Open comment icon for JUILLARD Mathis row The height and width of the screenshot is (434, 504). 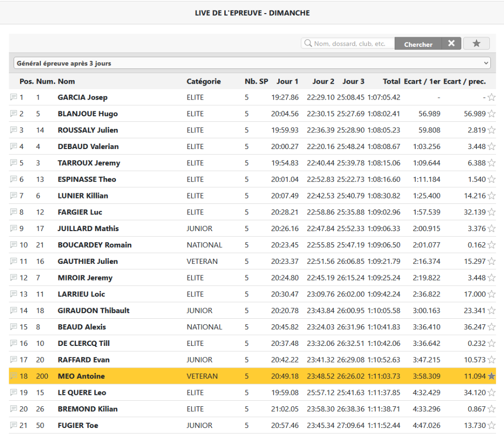point(14,228)
